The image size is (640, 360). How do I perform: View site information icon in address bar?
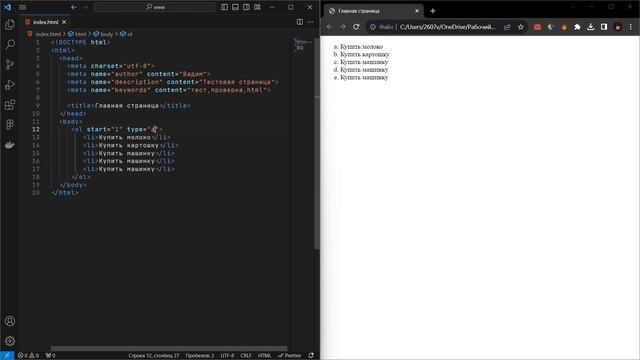(x=373, y=27)
